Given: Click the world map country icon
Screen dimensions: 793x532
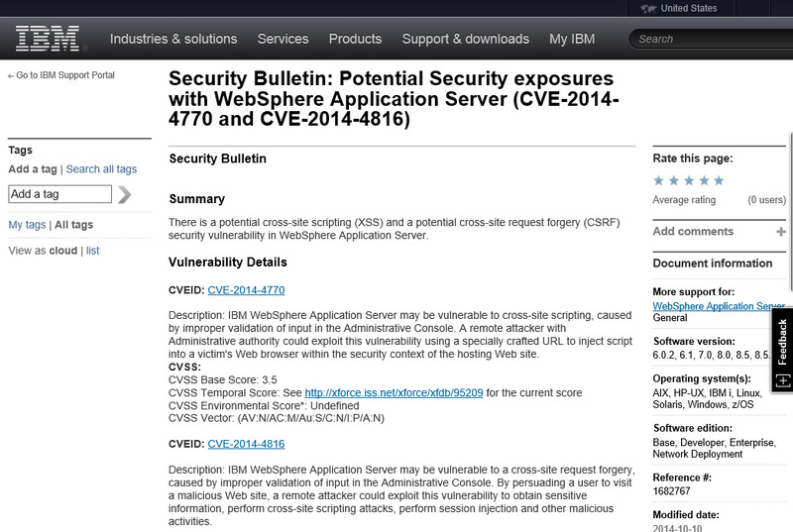Looking at the screenshot, I should [x=649, y=8].
